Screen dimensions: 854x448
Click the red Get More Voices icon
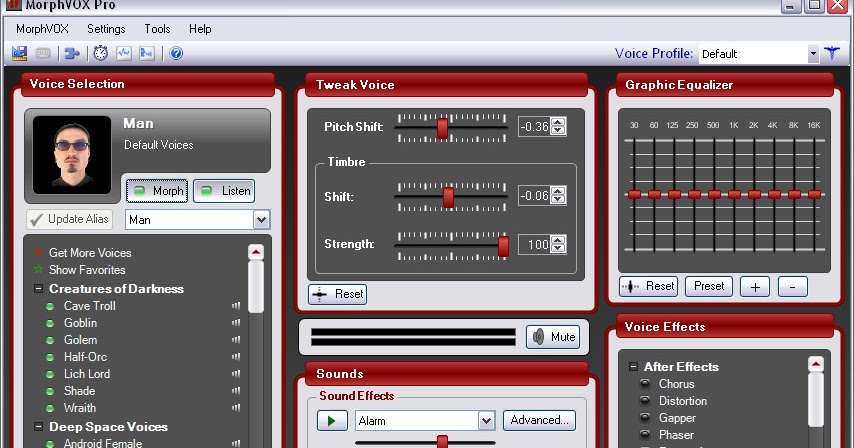click(x=39, y=253)
